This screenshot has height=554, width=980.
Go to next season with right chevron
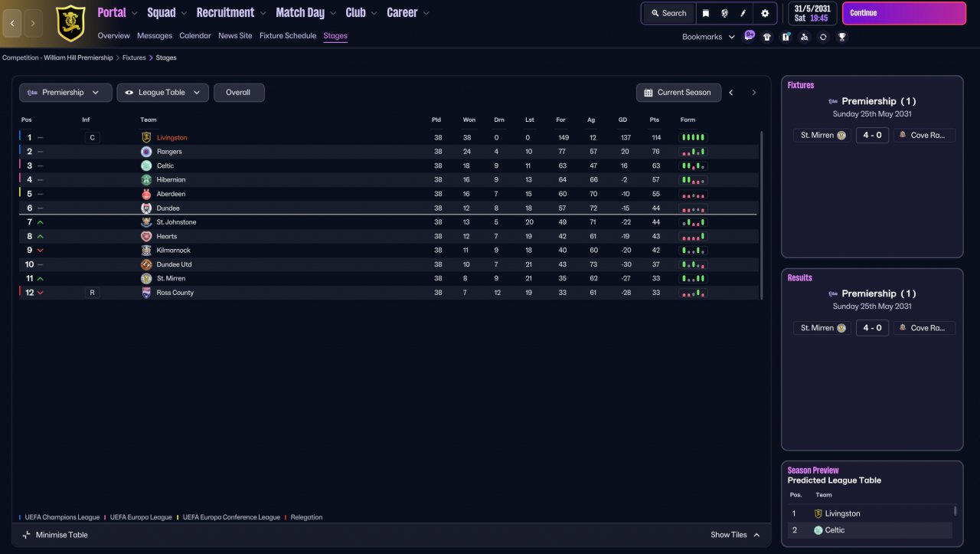coord(753,93)
